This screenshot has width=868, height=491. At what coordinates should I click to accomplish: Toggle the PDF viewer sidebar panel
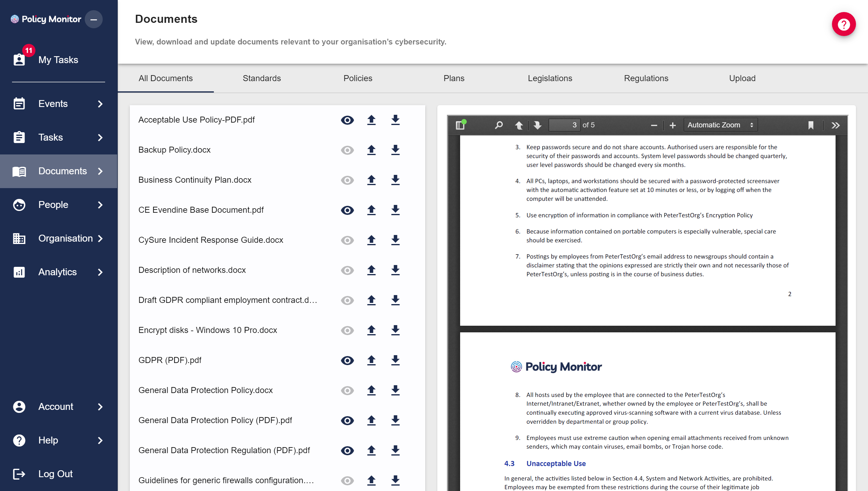[x=460, y=125]
